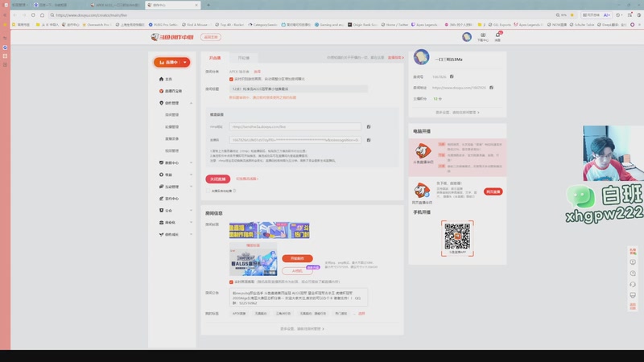
Task: Toggle the checkbox under the room category
Action: pyautogui.click(x=231, y=79)
